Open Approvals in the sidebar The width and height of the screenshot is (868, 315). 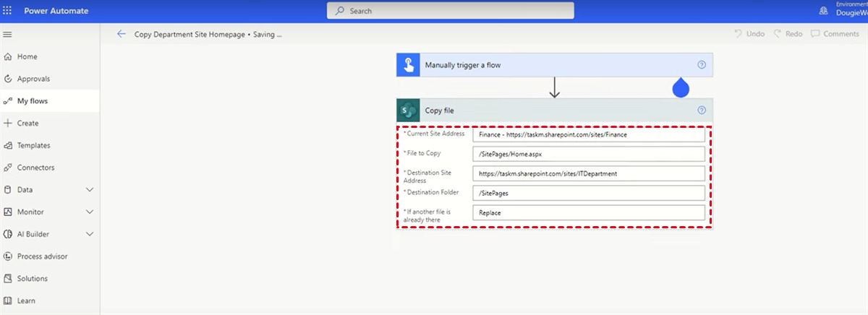point(34,79)
